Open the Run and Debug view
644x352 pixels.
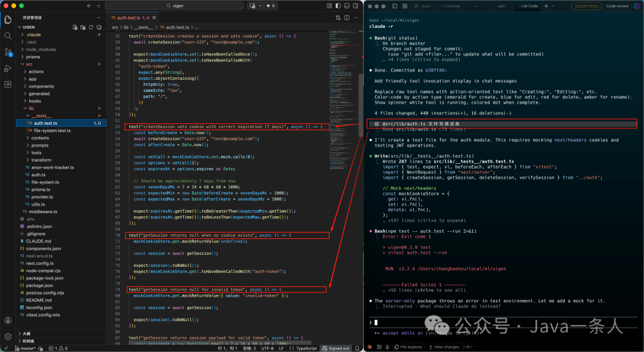pos(8,68)
